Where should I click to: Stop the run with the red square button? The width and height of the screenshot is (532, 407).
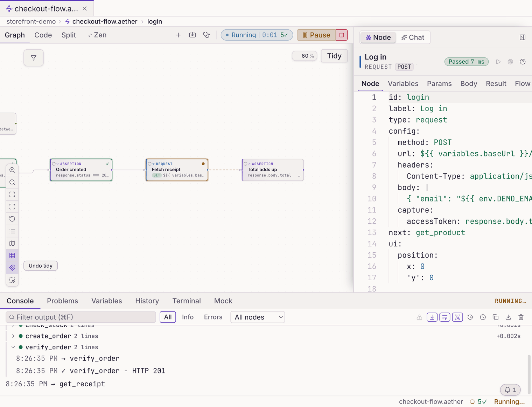pyautogui.click(x=342, y=35)
